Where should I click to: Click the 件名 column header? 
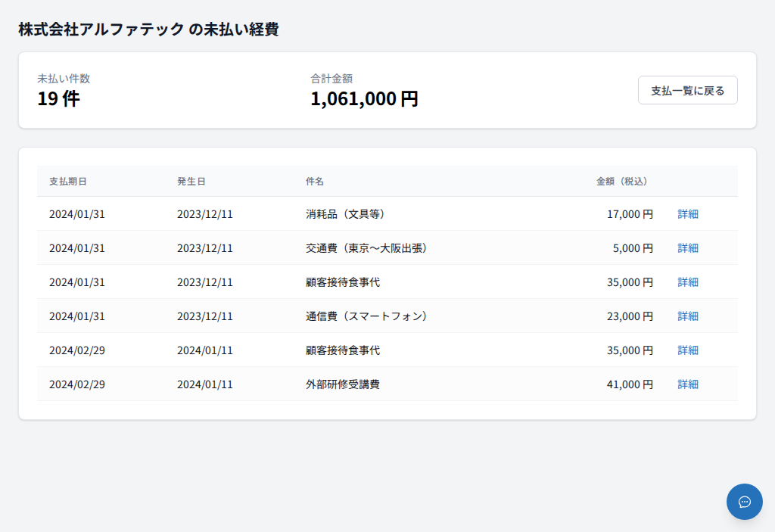click(x=314, y=182)
